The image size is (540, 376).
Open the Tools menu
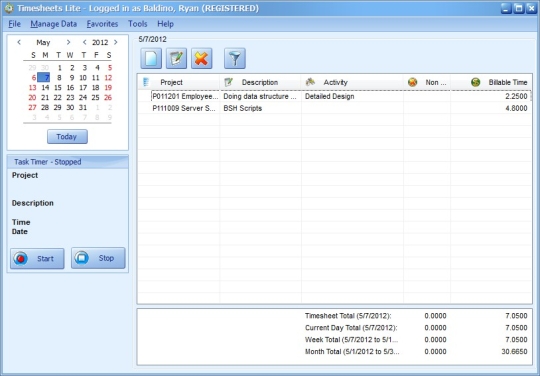pos(138,24)
